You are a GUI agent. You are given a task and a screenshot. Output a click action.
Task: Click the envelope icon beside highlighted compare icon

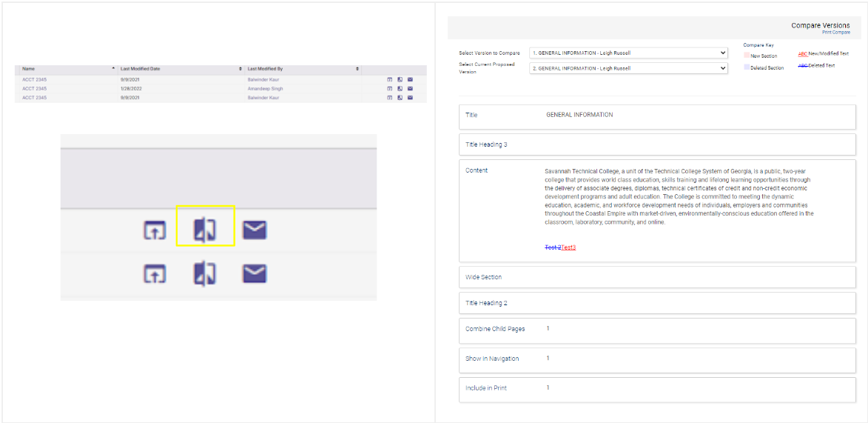click(x=255, y=230)
